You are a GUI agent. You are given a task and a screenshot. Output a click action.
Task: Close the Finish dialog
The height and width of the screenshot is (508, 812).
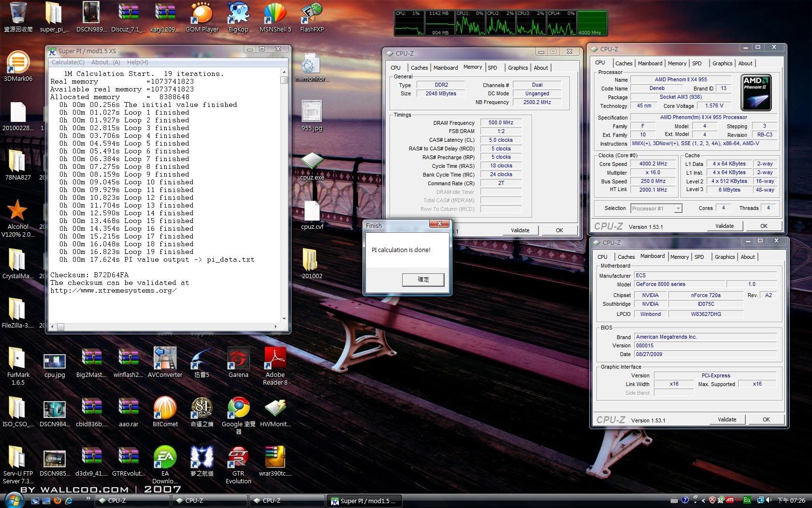point(439,224)
